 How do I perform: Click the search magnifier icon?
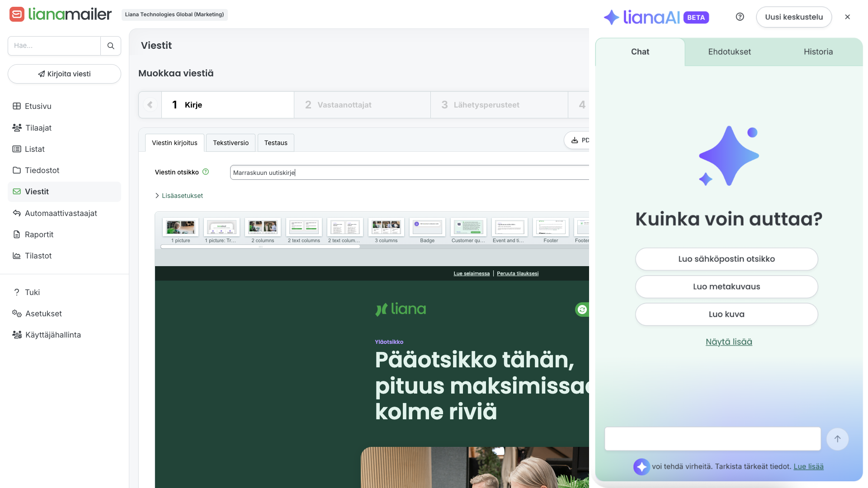tap(111, 46)
